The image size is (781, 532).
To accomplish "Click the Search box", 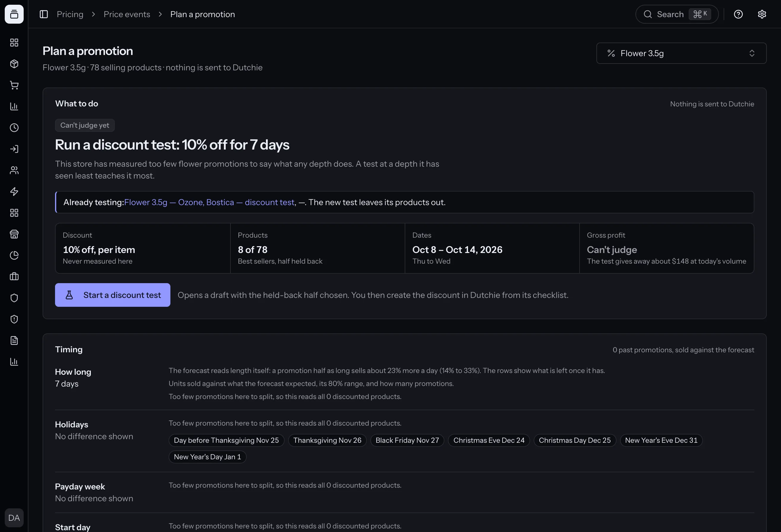I will point(677,14).
